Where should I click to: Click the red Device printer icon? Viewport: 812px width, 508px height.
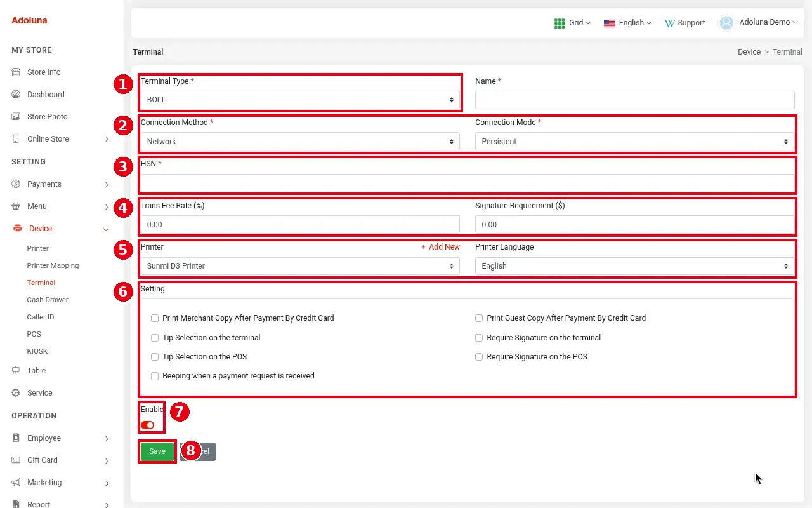tap(17, 229)
